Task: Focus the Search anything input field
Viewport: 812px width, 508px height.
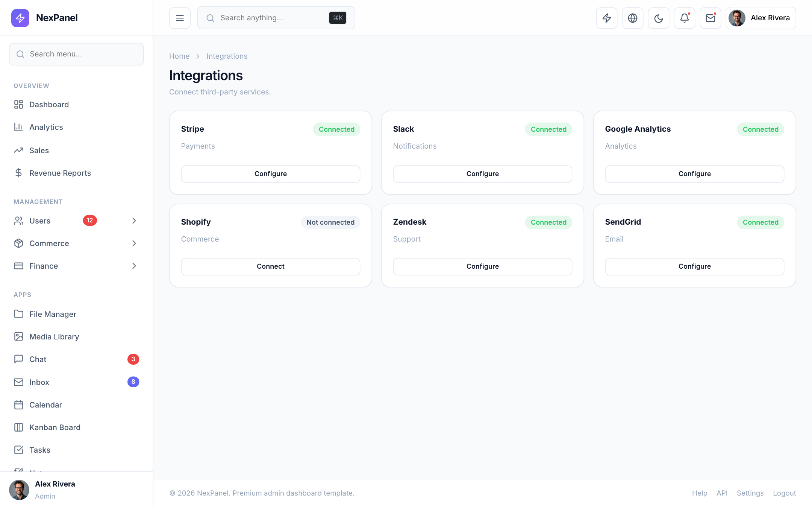Action: point(276,18)
